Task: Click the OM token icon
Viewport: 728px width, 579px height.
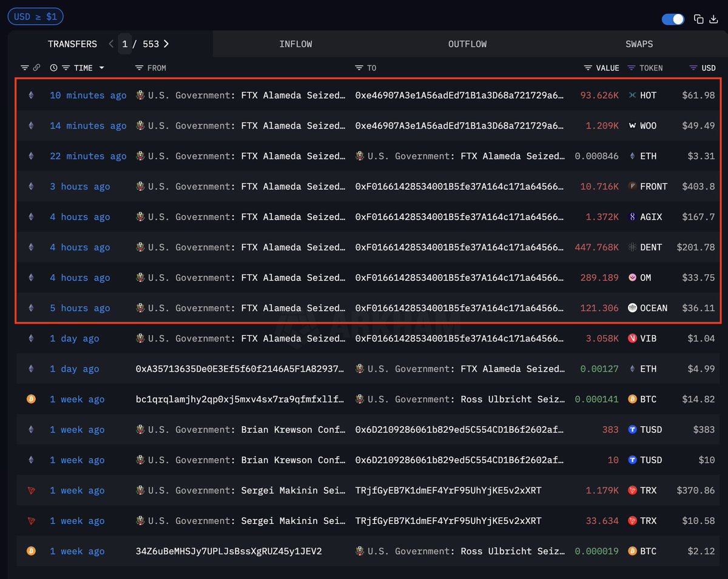Action: (x=633, y=277)
